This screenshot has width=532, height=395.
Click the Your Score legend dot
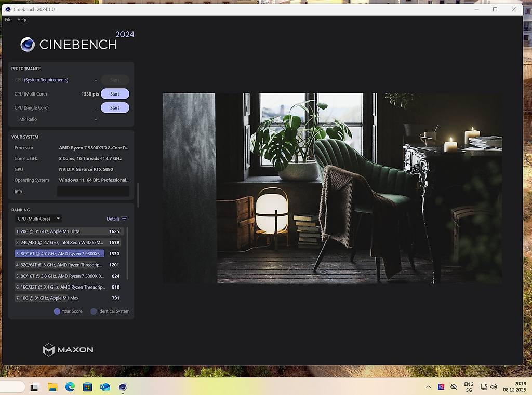[57, 311]
